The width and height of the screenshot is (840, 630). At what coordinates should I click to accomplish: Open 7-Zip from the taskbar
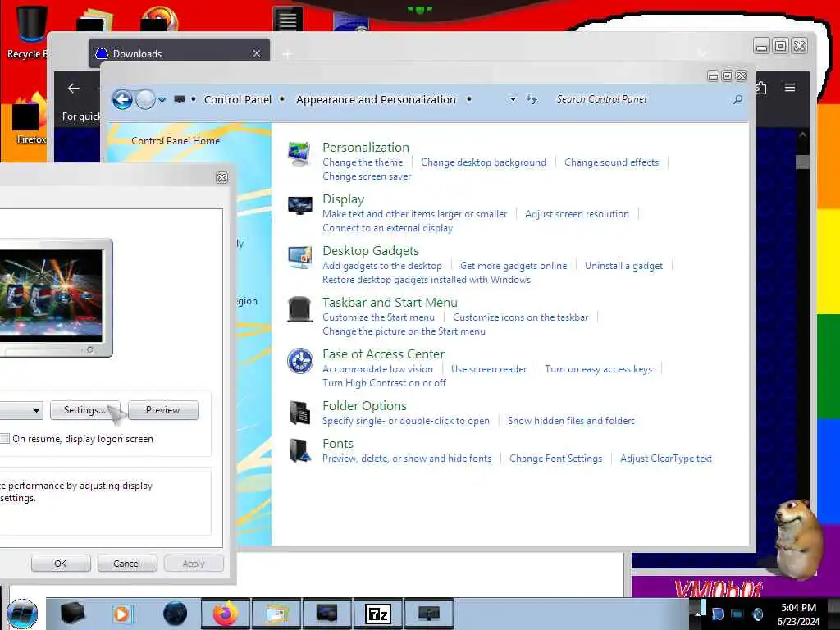377,614
